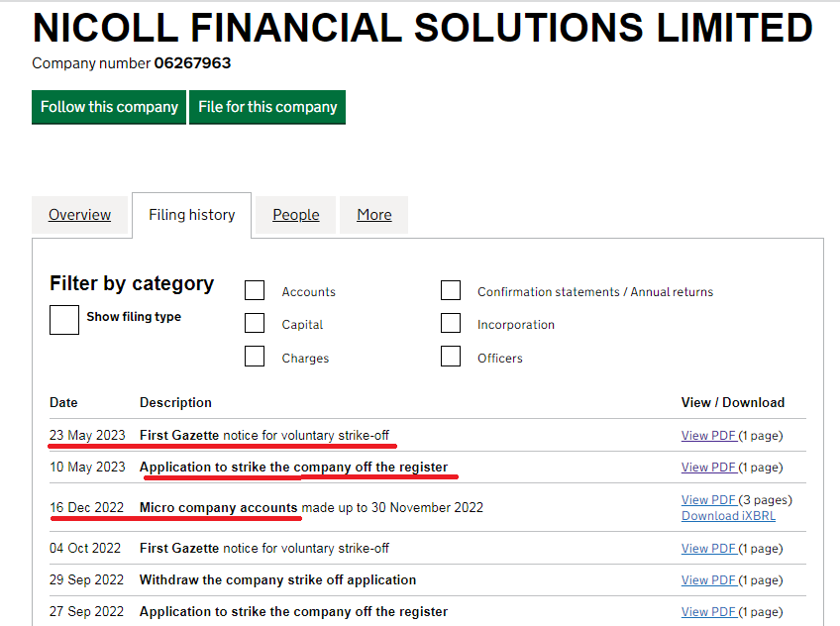Image resolution: width=840 pixels, height=626 pixels.
Task: Click the 27 Sep 2022 date cell
Action: click(x=87, y=611)
